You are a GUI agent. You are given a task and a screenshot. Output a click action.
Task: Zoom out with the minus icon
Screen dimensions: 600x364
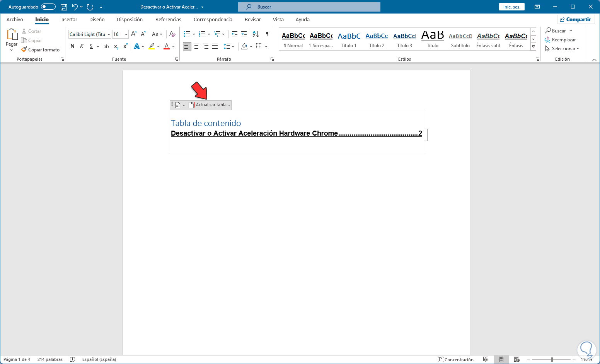click(528, 359)
